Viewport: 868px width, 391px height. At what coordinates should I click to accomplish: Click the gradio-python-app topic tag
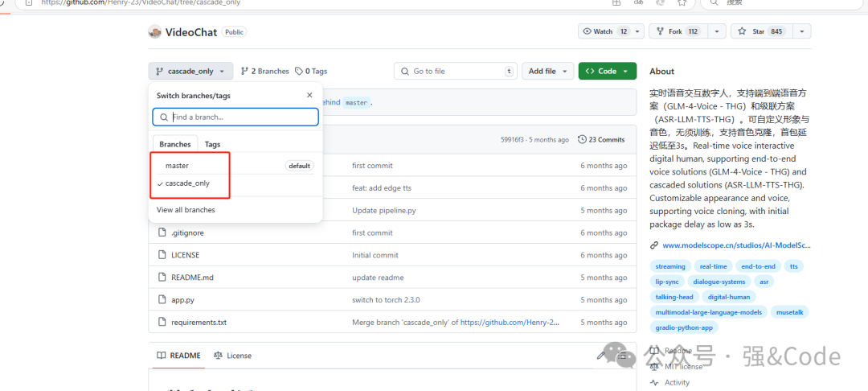click(684, 328)
